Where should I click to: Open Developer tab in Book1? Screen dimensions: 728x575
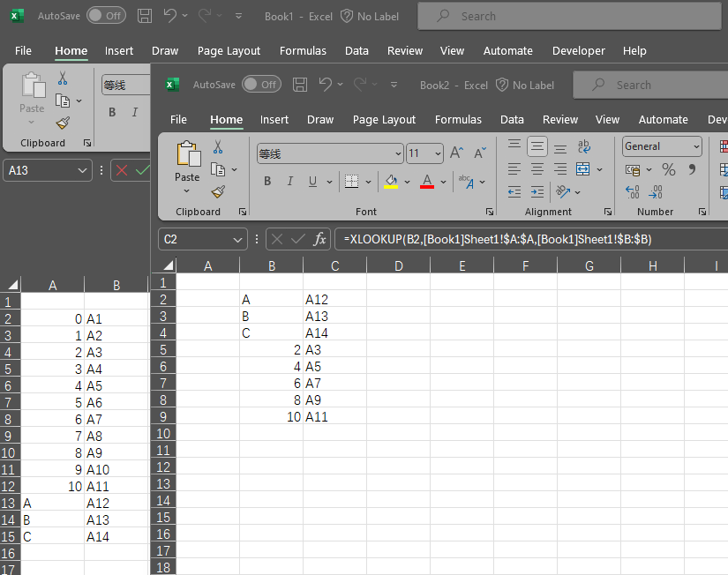click(x=579, y=51)
